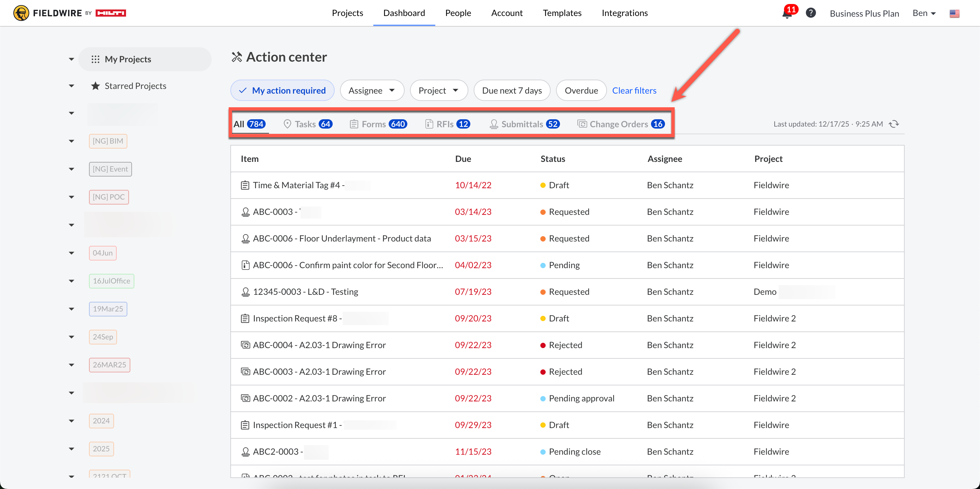
Task: Enable the Due next 7 days filter
Action: pos(512,91)
